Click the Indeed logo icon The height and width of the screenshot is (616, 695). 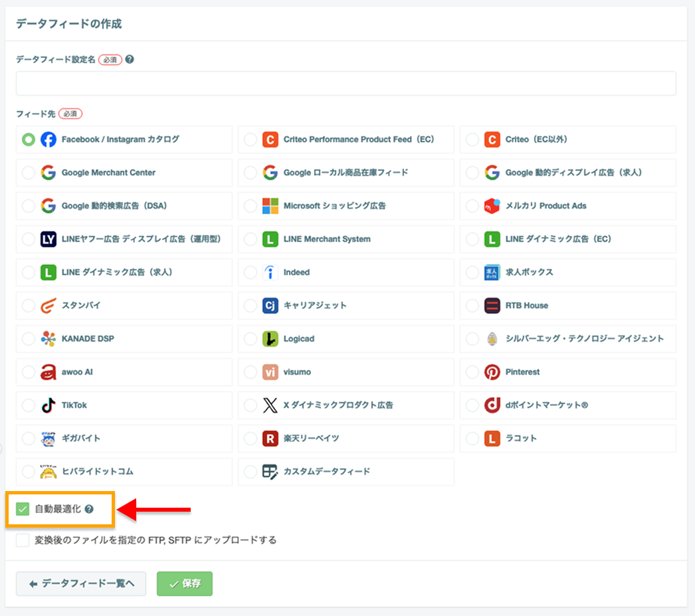[x=270, y=272]
